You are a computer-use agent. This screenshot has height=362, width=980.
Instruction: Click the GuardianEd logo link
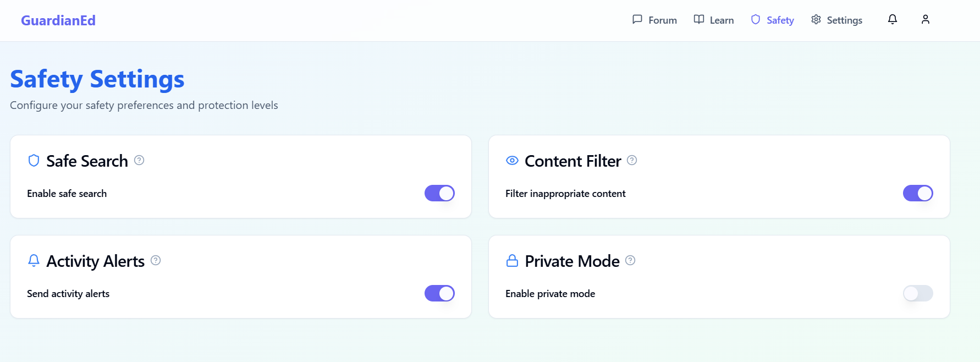(58, 20)
